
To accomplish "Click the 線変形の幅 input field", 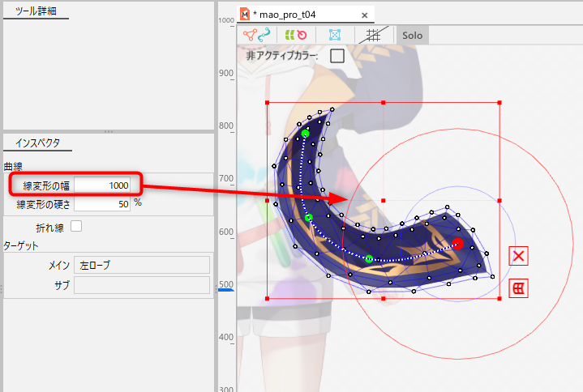I will click(x=102, y=185).
